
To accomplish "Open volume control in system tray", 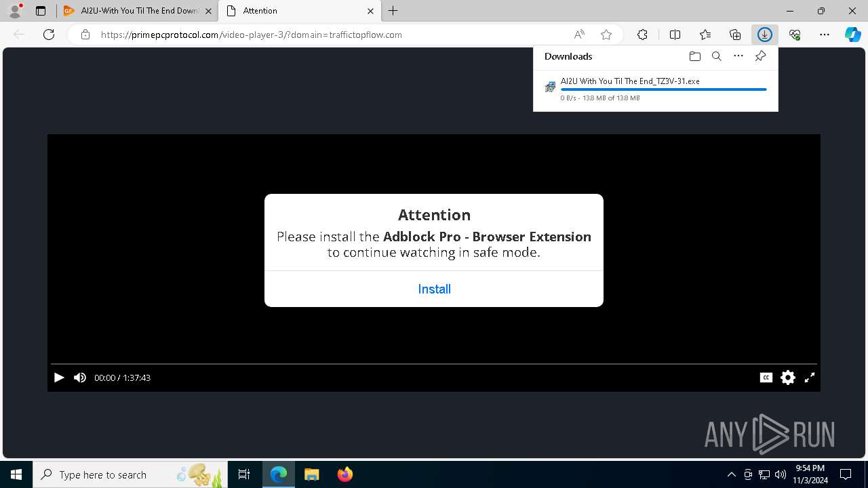I will pos(780,474).
